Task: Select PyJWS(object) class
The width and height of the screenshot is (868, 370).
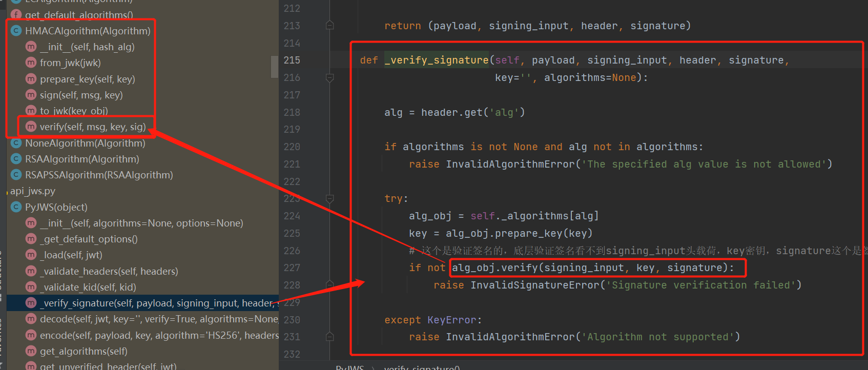Action: point(56,207)
